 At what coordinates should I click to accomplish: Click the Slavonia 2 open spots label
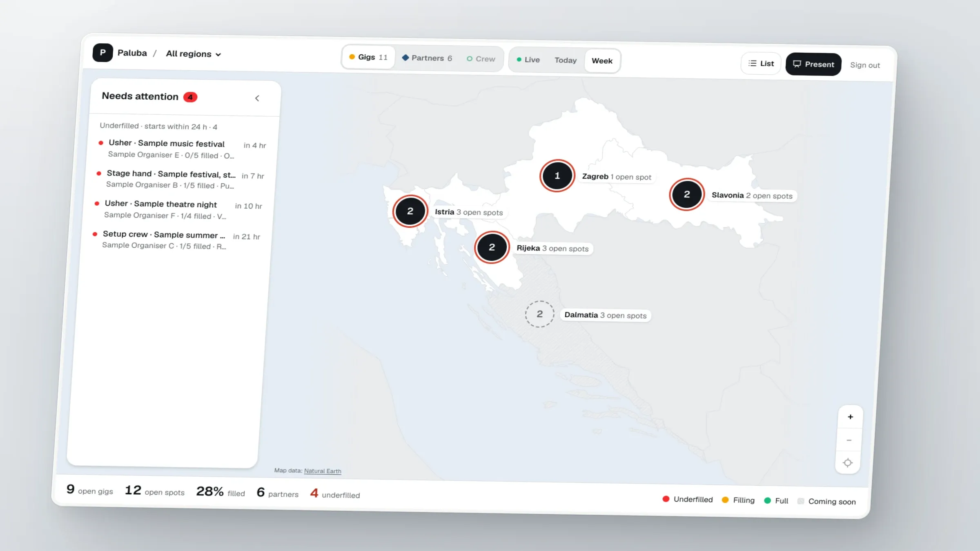(x=752, y=196)
